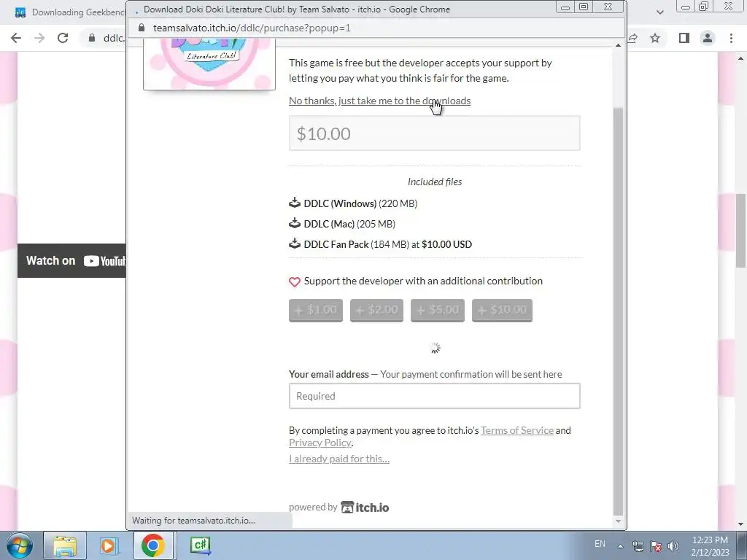Go back in the main Chrome window

point(16,38)
